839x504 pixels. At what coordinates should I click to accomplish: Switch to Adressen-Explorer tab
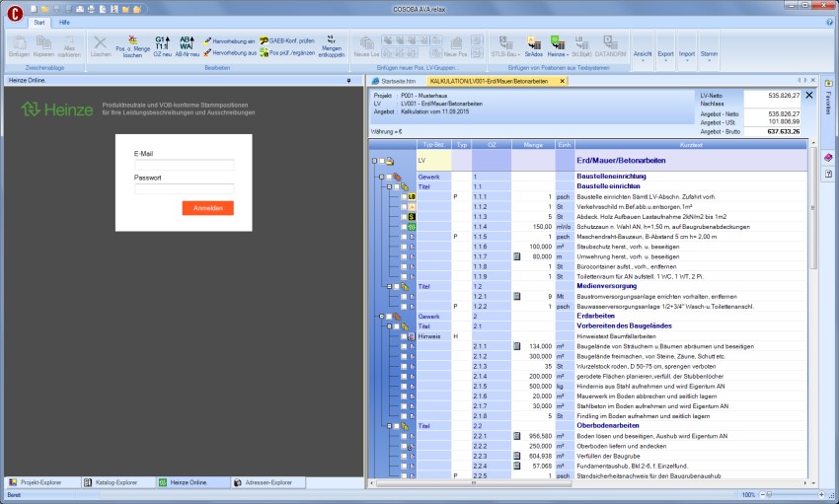268,482
